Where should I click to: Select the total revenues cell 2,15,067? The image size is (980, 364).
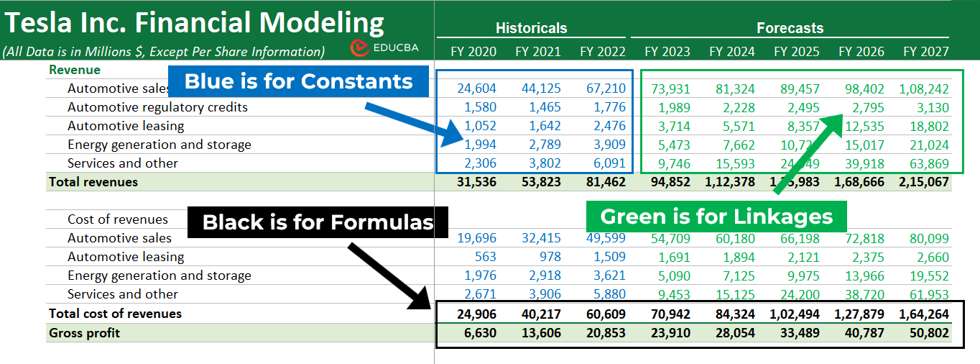924,183
